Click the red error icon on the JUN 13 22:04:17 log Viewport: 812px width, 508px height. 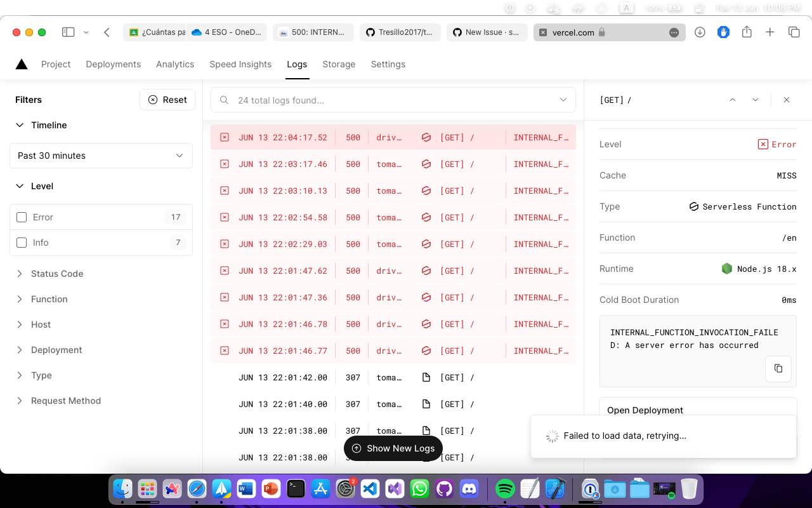pyautogui.click(x=224, y=137)
